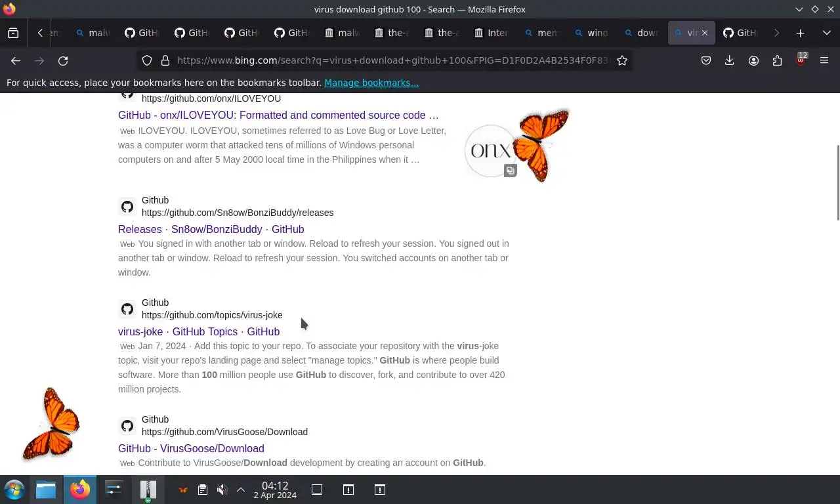
Task: Open a new tab with plus button
Action: [800, 33]
